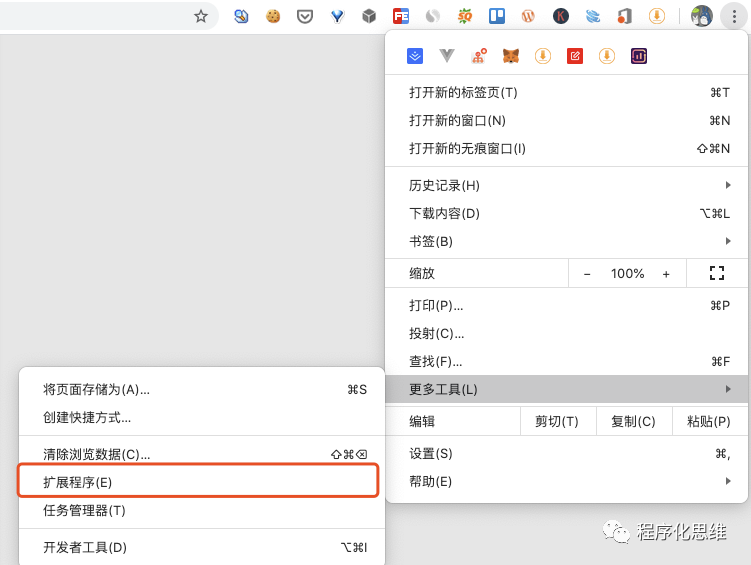Open the purple bar-chart icon in menu

tap(639, 56)
